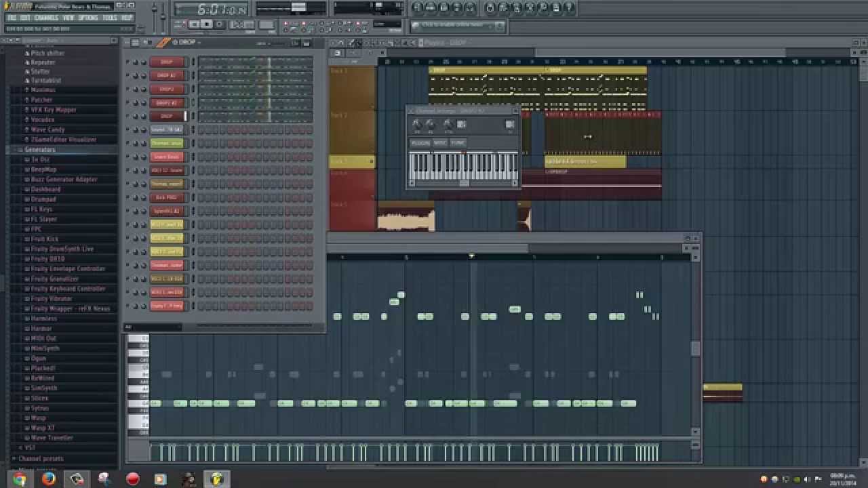Click the Vocodex plugin icon in the browser

point(27,119)
